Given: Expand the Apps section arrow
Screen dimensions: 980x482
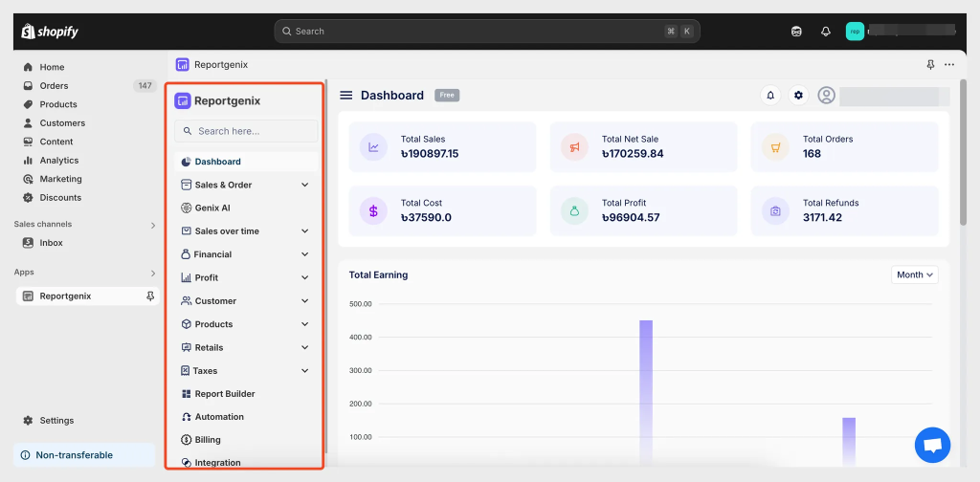Looking at the screenshot, I should 152,273.
